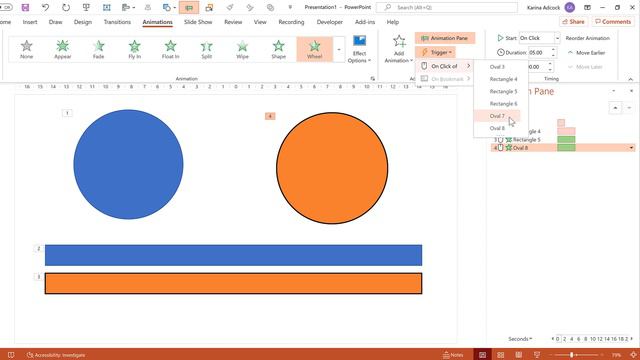The width and height of the screenshot is (640, 360).
Task: Switch to Reading view
Action: point(518,355)
